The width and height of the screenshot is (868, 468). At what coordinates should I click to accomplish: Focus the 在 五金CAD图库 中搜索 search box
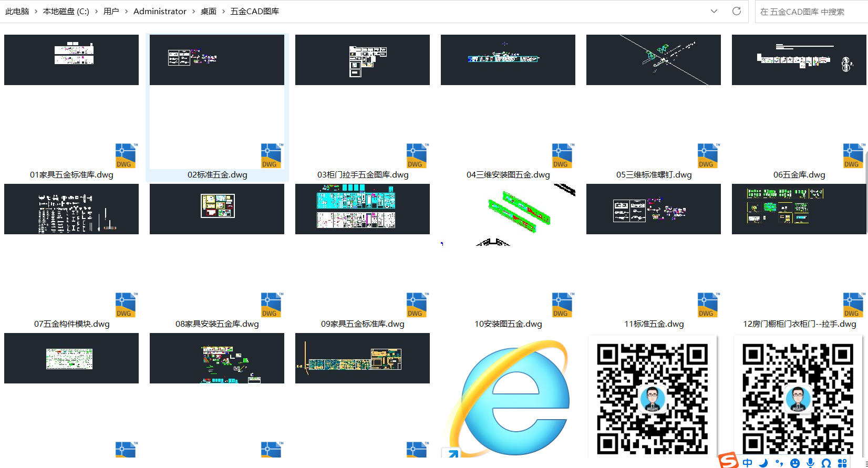point(811,12)
